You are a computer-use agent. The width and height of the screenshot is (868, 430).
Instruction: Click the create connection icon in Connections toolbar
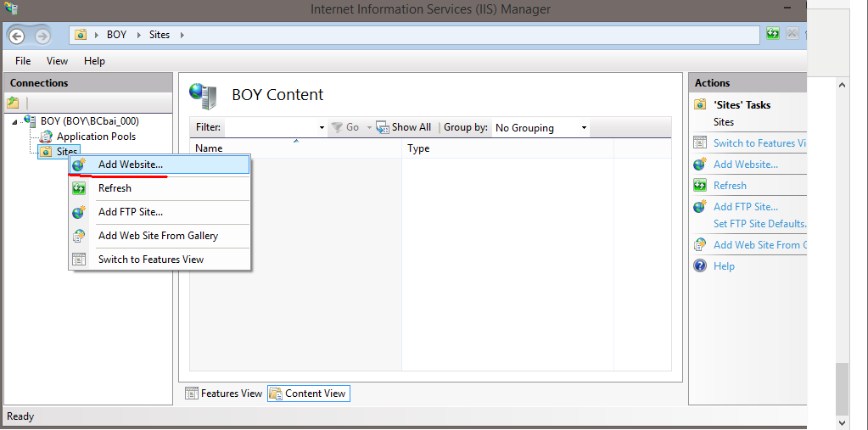[x=14, y=103]
